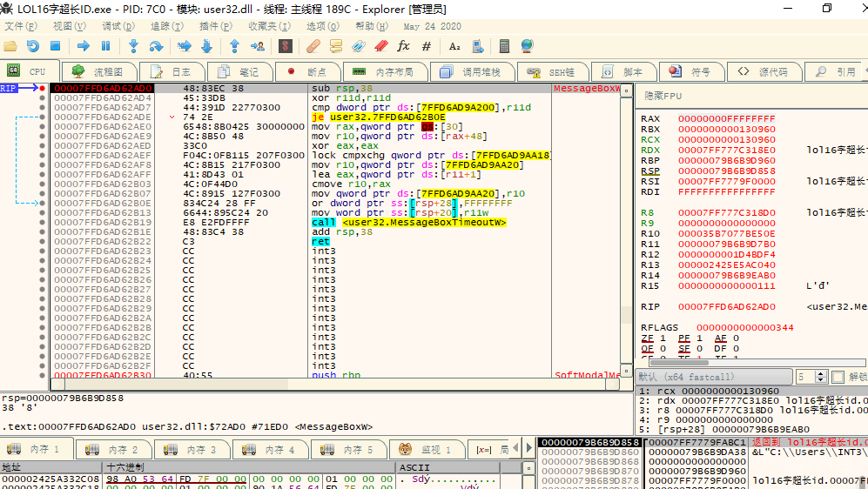This screenshot has width=868, height=489.
Task: Click the Run (blue arrow) toolbar icon
Action: point(84,46)
